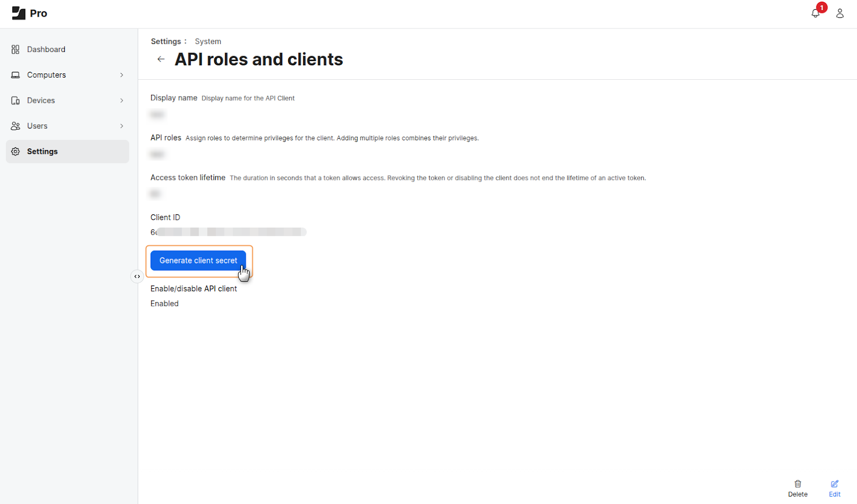
Task: Edit the API client with pencil icon
Action: (x=835, y=484)
